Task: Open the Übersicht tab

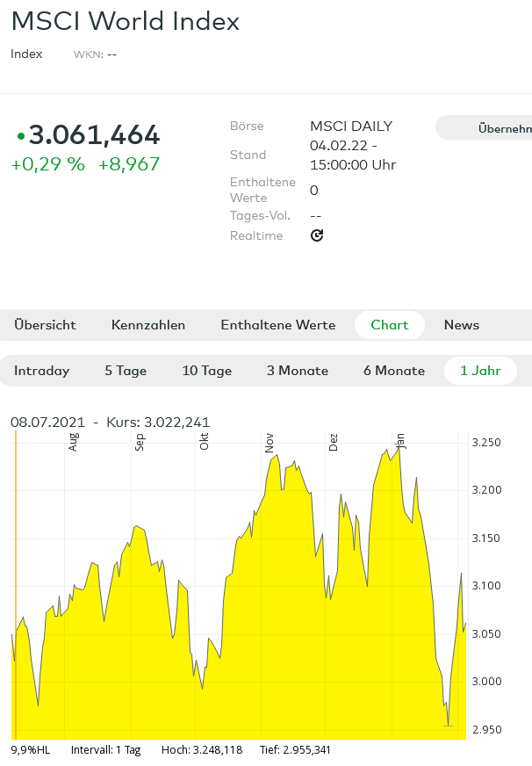Action: [45, 325]
